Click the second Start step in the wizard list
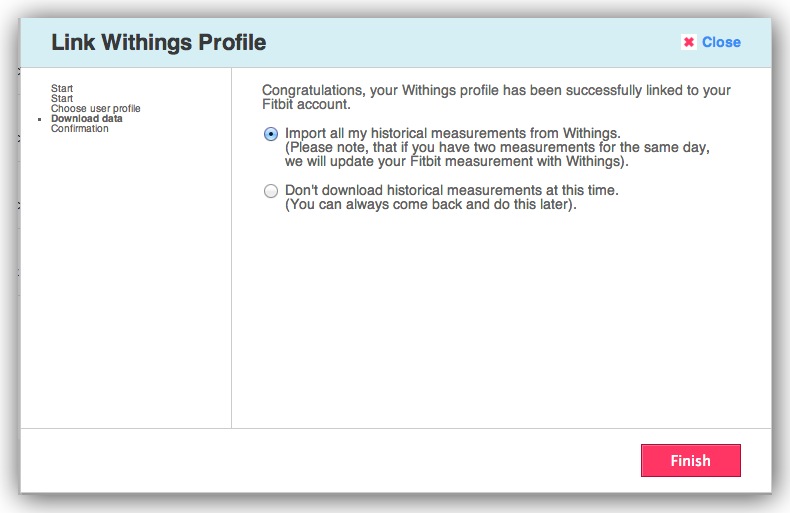790x513 pixels. pos(62,99)
